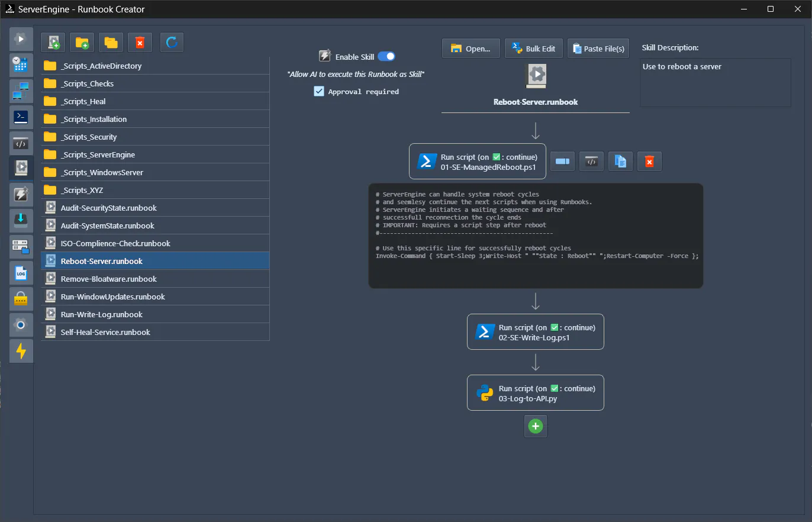
Task: Select the Run/Play tool in the left sidebar
Action: point(21,38)
